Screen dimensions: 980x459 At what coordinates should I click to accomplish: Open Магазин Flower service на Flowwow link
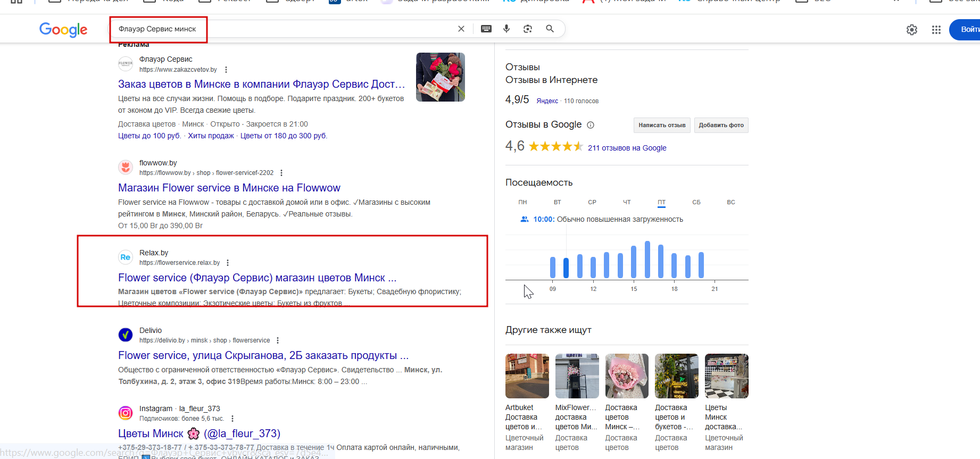[229, 188]
